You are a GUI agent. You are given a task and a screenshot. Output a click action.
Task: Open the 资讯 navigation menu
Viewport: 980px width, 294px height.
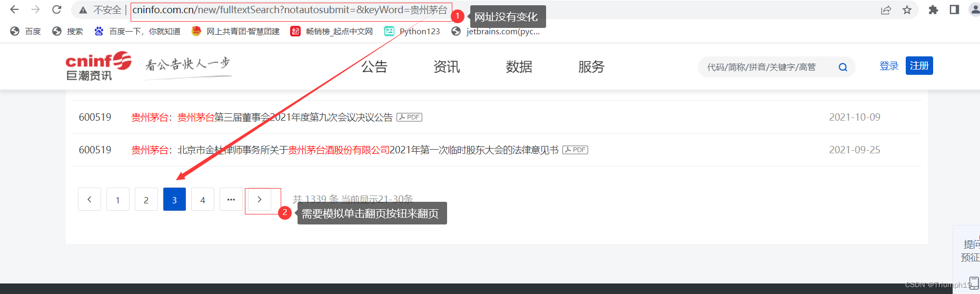447,67
